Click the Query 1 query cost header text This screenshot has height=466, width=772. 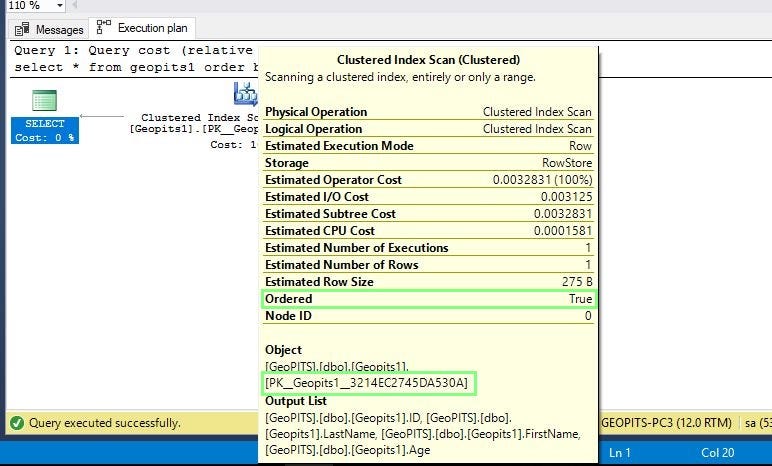pos(133,50)
